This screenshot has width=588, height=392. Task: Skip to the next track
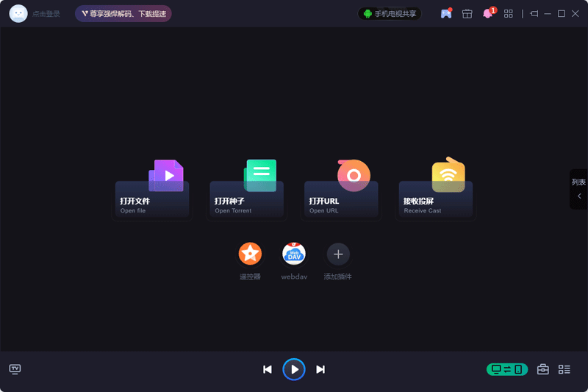coord(320,369)
